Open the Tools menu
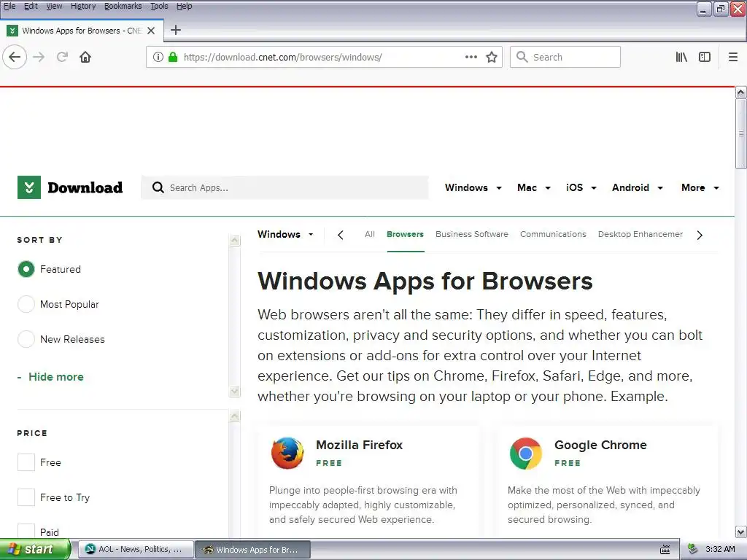The height and width of the screenshot is (560, 747). tap(159, 6)
